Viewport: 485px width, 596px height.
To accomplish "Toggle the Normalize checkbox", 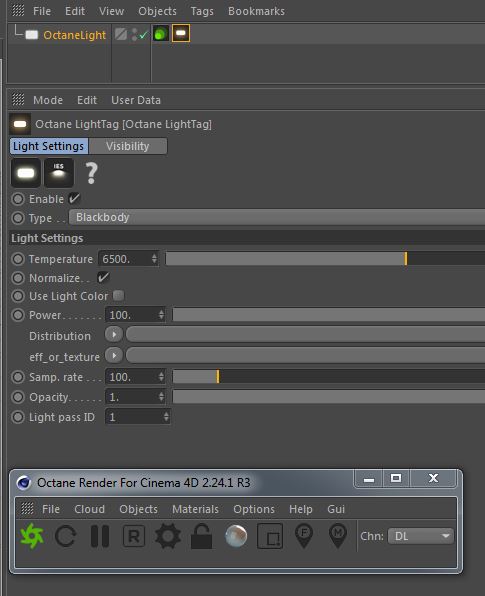I will pos(103,277).
